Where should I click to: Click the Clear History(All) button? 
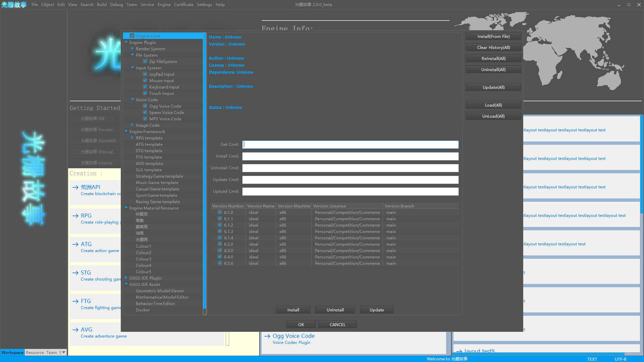click(x=493, y=47)
